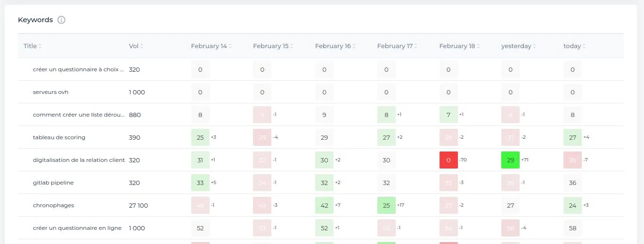The width and height of the screenshot is (644, 244).
Task: Sort by Vol column sort icon
Action: [142, 46]
